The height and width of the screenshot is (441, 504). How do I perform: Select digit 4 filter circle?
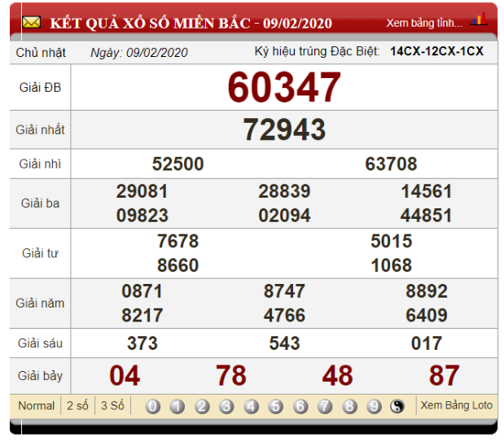pyautogui.click(x=252, y=406)
